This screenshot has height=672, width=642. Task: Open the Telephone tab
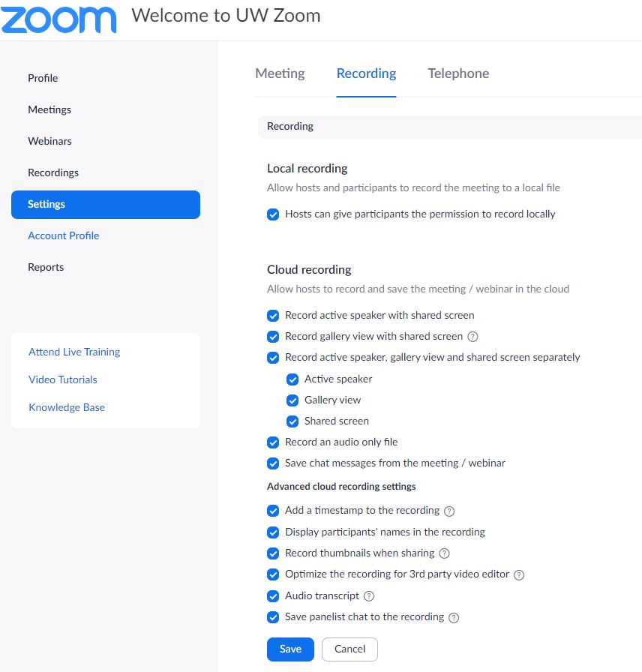click(x=458, y=73)
